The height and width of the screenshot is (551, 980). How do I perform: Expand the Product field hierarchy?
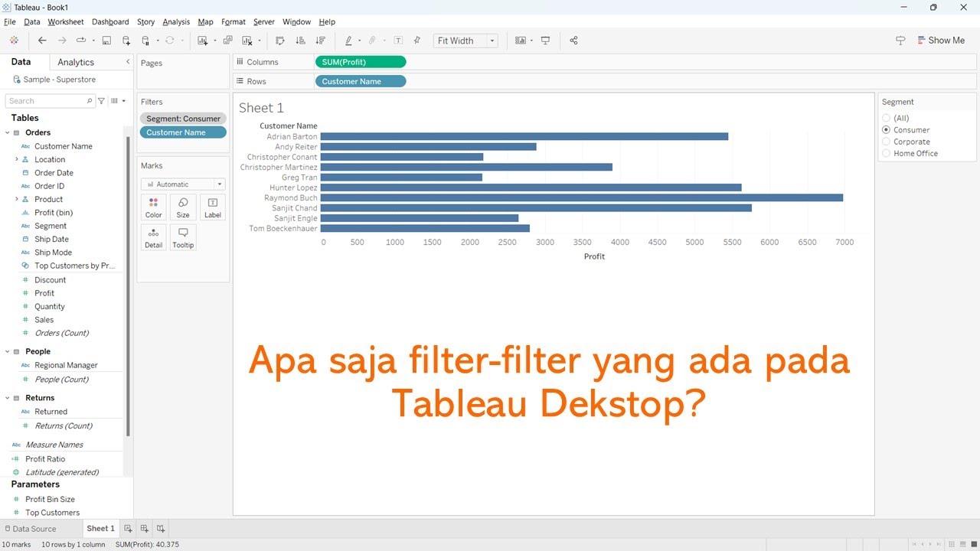[x=16, y=199]
